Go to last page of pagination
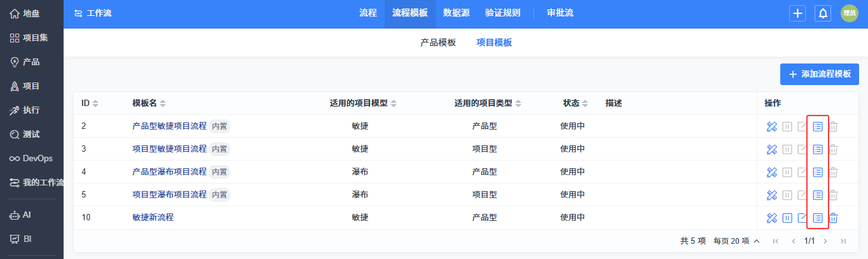The width and height of the screenshot is (868, 259). [x=843, y=241]
